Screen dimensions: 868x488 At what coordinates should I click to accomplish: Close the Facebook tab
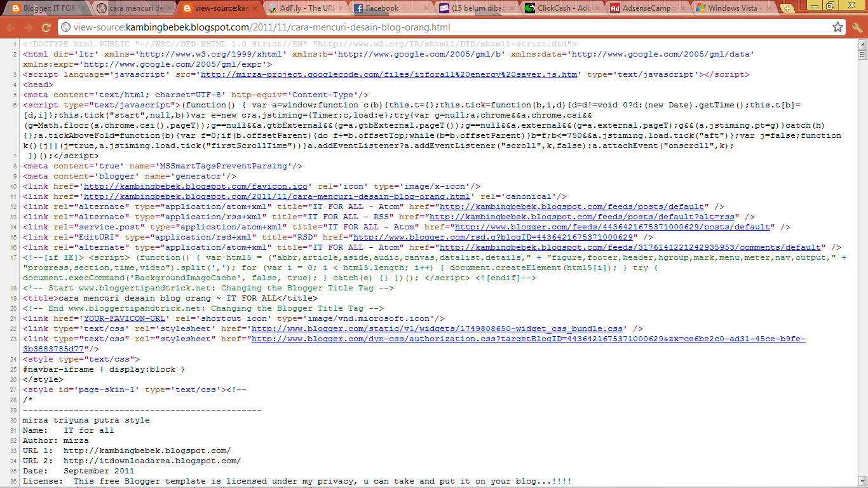click(426, 8)
